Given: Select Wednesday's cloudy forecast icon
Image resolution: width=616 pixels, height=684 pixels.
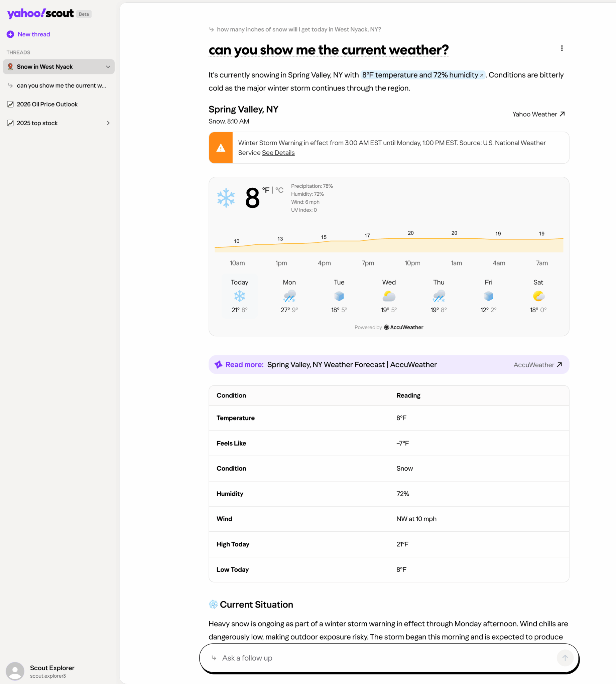Looking at the screenshot, I should 389,296.
